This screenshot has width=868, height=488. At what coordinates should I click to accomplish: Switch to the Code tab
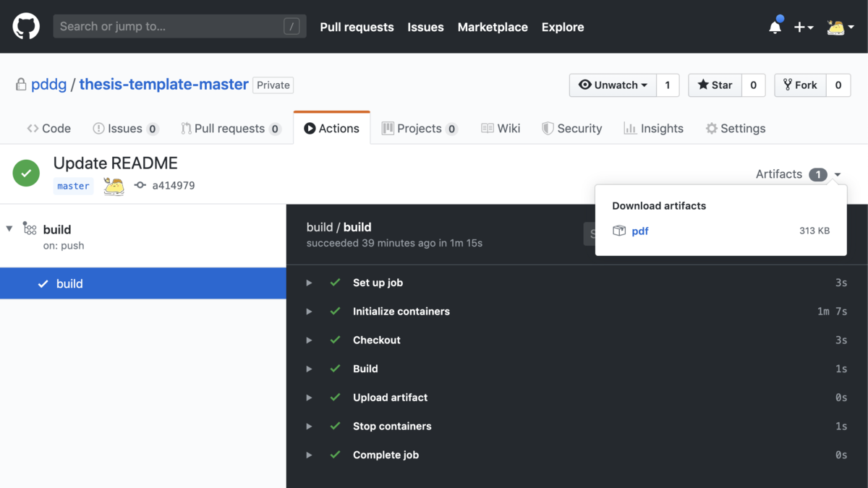49,128
